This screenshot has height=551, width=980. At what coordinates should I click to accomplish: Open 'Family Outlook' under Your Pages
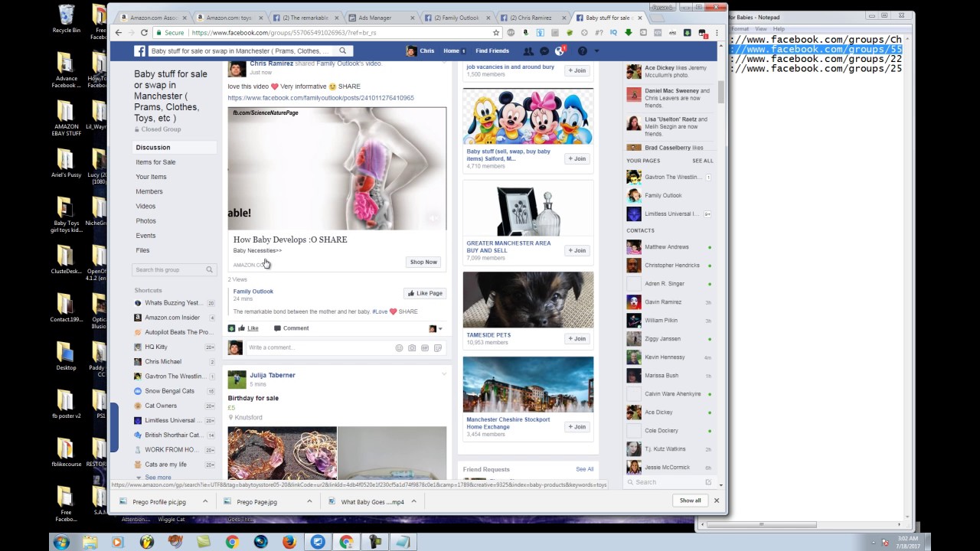click(663, 195)
